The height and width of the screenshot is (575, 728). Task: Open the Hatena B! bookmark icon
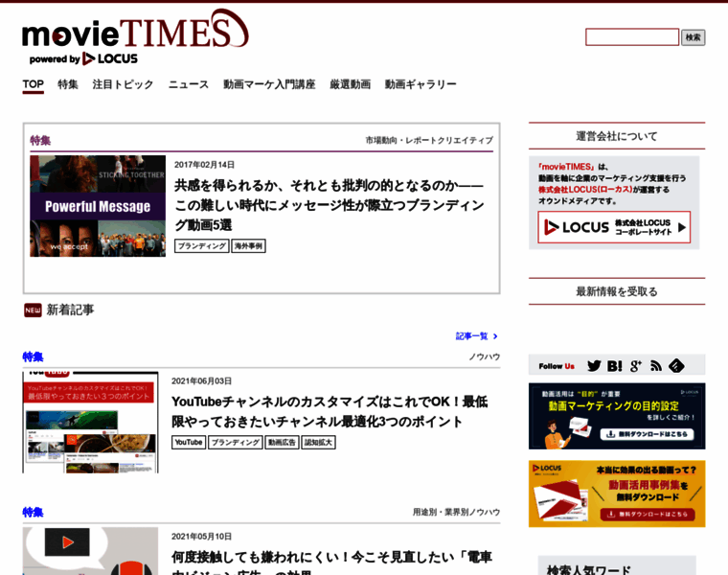(614, 366)
